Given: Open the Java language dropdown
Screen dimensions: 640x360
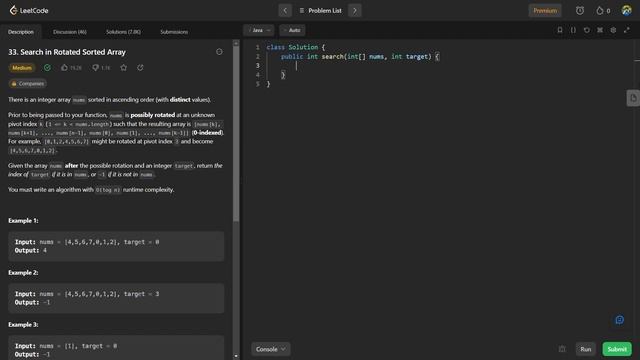Looking at the screenshot, I should pyautogui.click(x=259, y=30).
